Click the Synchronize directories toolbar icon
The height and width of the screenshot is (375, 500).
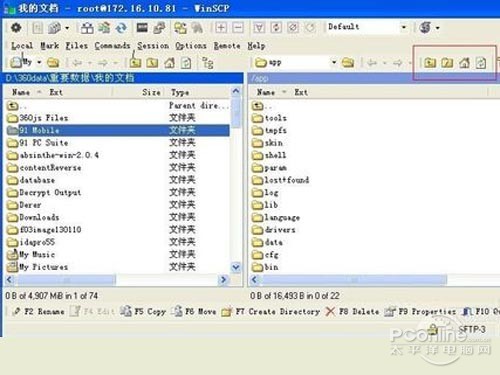104,28
